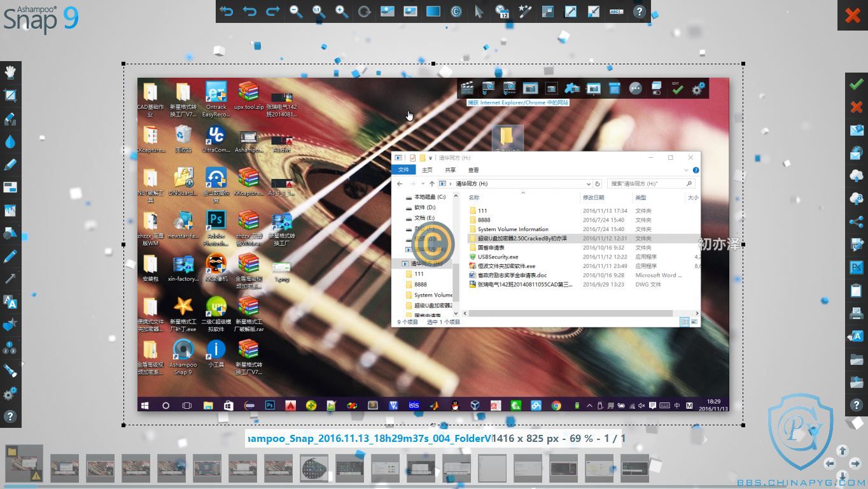The height and width of the screenshot is (489, 868).
Task: Zoom out with the minus magnifier
Action: (x=296, y=11)
